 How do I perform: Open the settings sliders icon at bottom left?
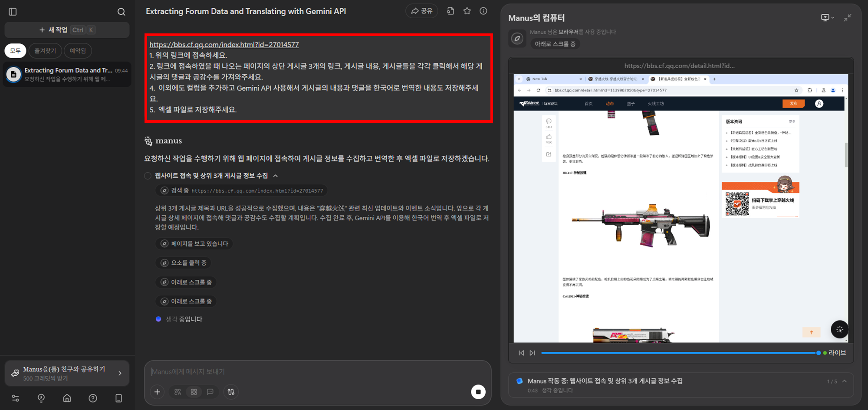coord(15,398)
